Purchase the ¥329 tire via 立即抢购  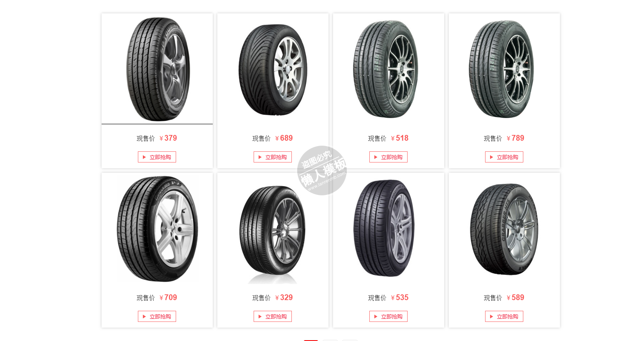273,317
